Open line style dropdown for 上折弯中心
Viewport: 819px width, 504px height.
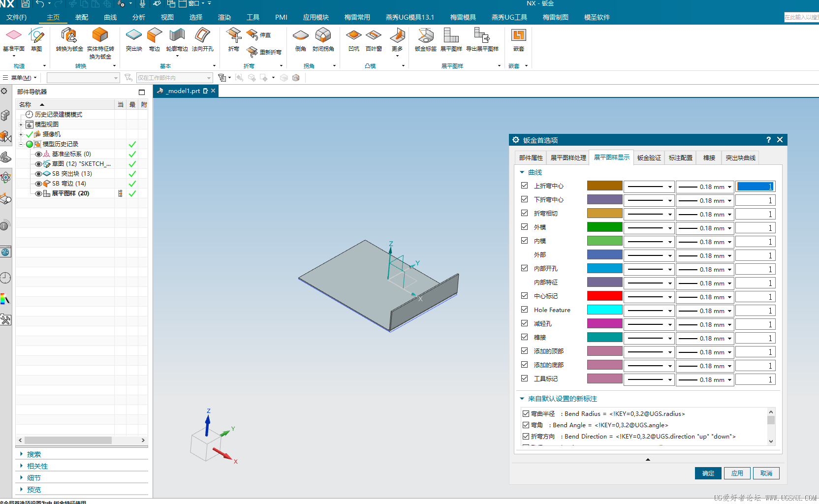[x=650, y=187]
